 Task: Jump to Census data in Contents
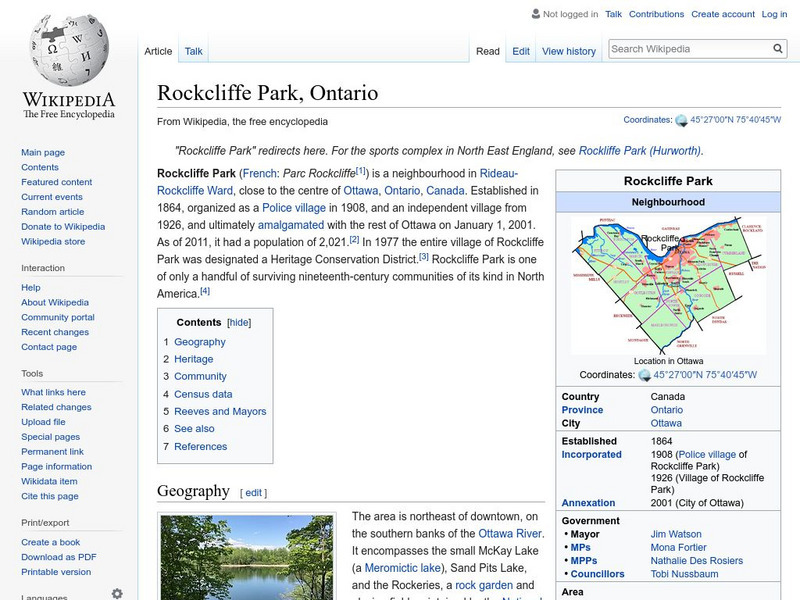(x=203, y=394)
